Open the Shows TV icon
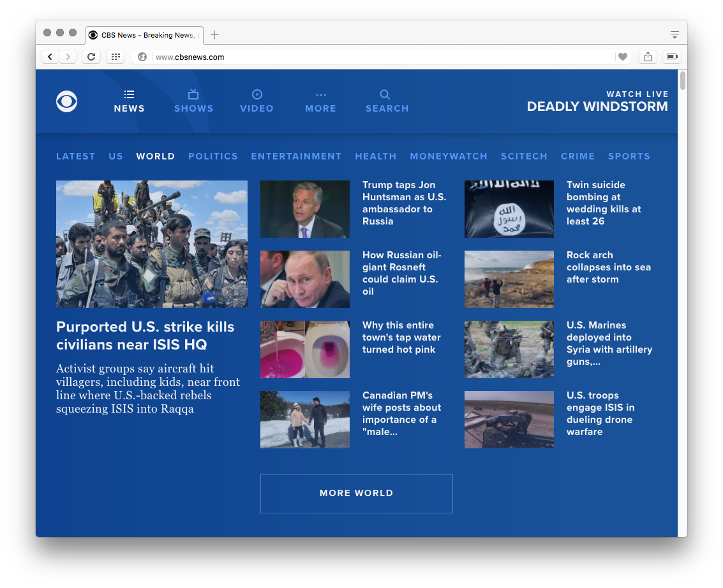Image resolution: width=723 pixels, height=588 pixels. (x=193, y=94)
